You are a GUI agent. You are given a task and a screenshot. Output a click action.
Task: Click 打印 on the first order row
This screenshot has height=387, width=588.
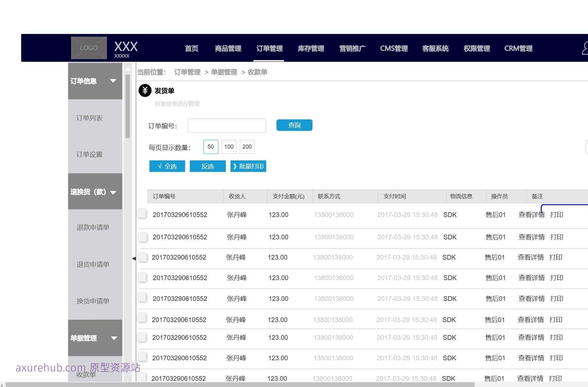coord(556,214)
